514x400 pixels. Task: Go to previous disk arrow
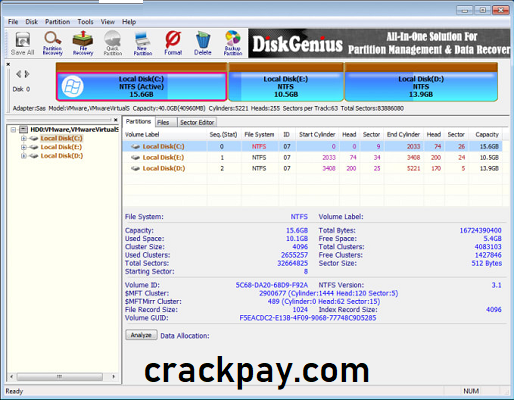point(19,74)
